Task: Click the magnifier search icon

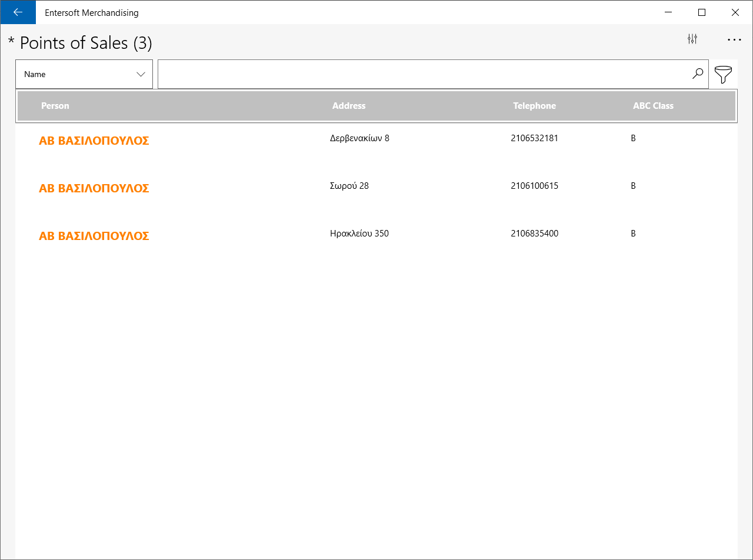Action: coord(698,74)
